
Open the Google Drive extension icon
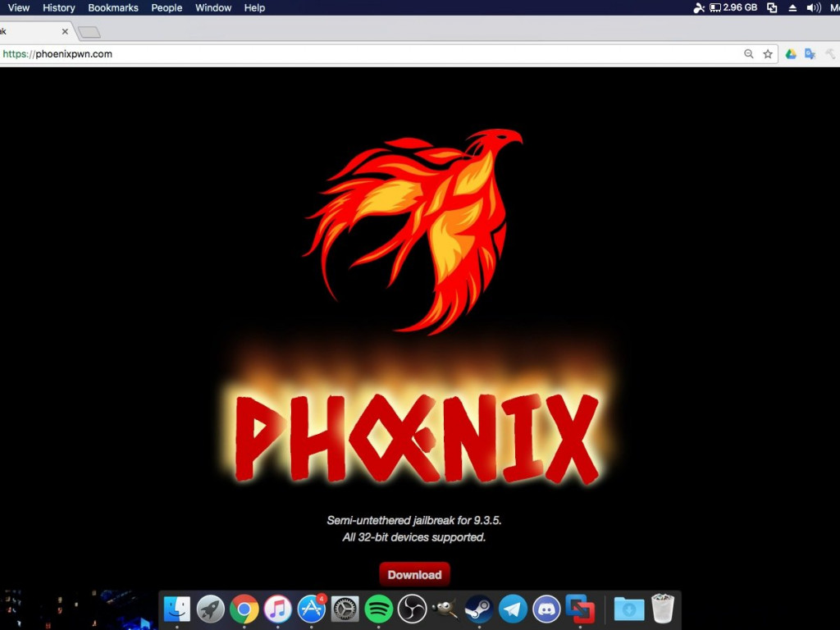(791, 54)
